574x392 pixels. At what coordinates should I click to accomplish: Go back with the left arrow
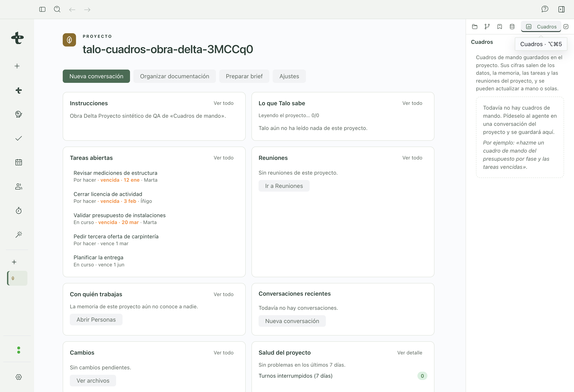click(72, 10)
